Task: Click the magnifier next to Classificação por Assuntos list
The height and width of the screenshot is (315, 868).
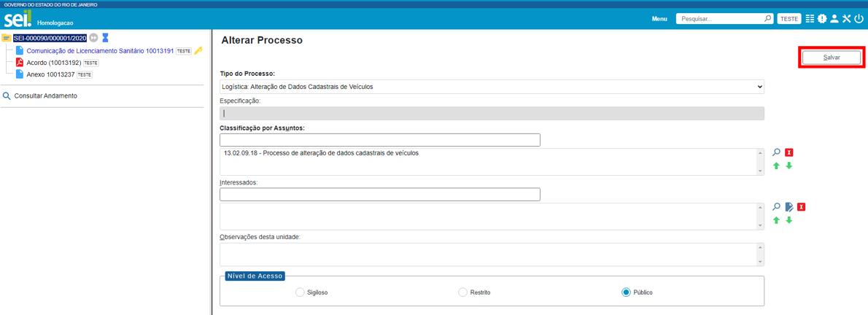Action: [776, 152]
